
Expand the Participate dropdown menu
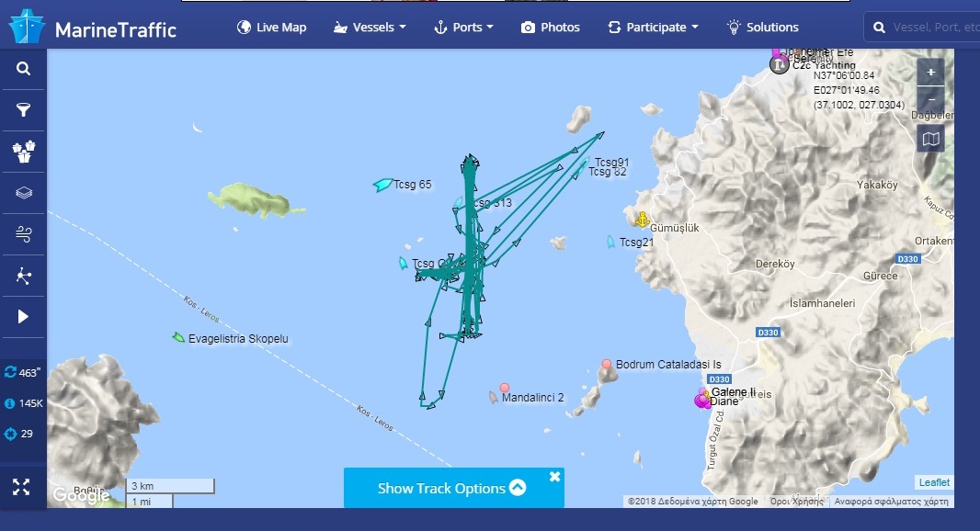point(653,28)
